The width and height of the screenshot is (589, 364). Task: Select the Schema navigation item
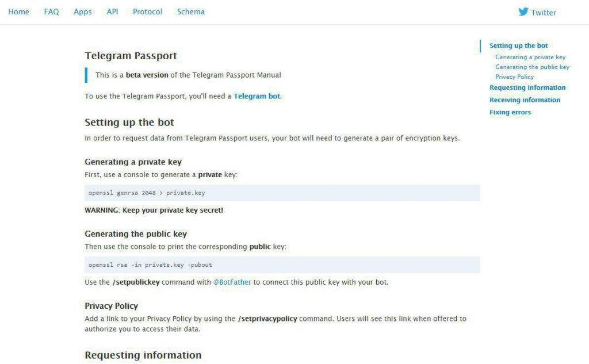(x=190, y=12)
